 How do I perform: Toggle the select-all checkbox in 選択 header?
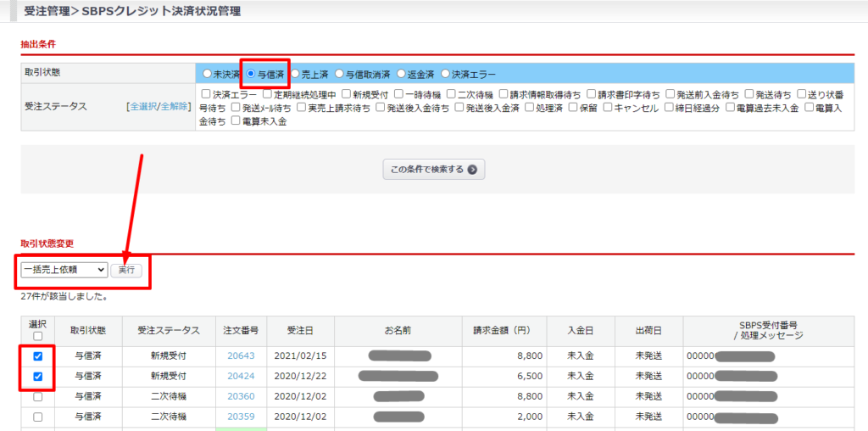[x=37, y=336]
